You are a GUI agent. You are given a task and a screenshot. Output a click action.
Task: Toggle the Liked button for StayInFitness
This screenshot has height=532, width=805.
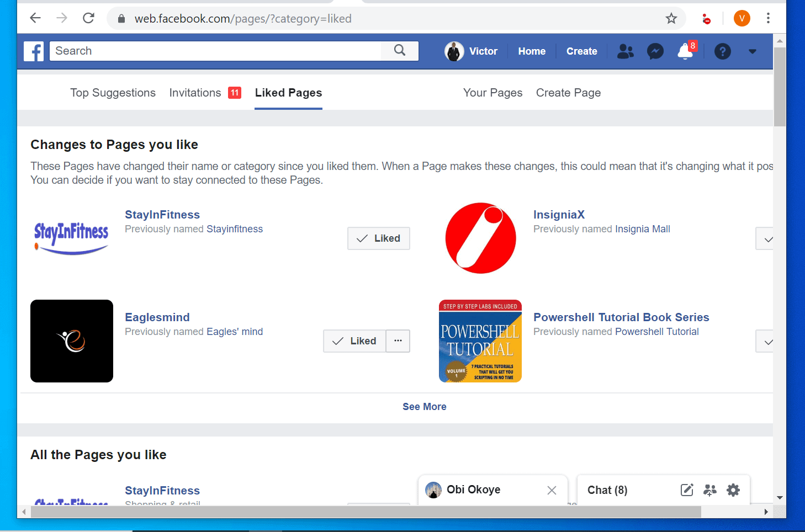pos(379,238)
